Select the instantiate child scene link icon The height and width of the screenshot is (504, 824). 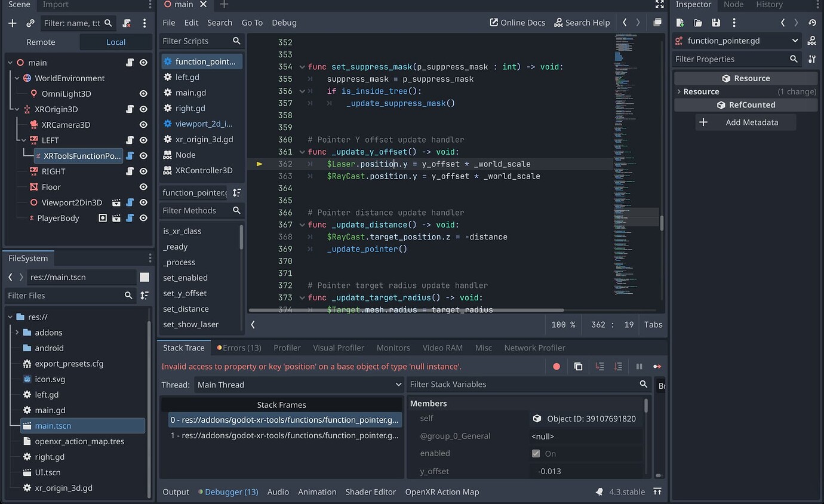pos(30,23)
